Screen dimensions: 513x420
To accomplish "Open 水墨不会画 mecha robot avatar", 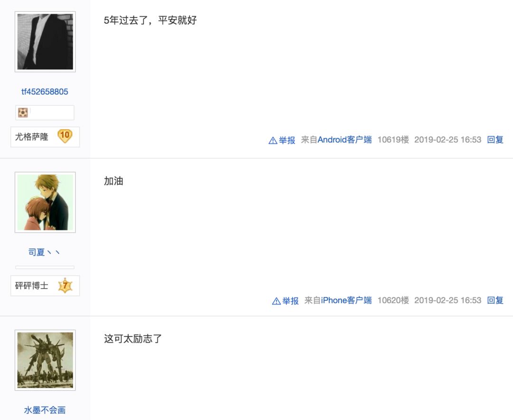I will 45,360.
